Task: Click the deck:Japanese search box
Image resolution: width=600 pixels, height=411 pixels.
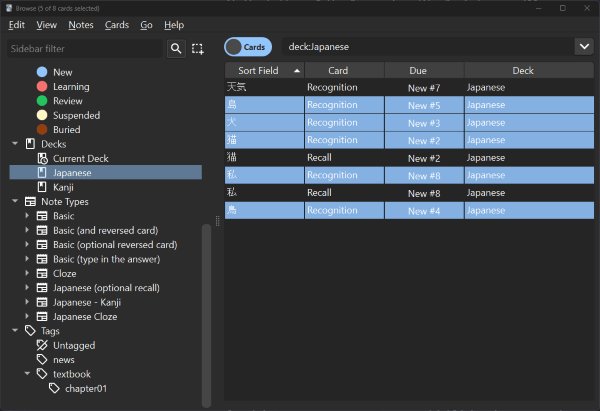Action: pyautogui.click(x=427, y=47)
